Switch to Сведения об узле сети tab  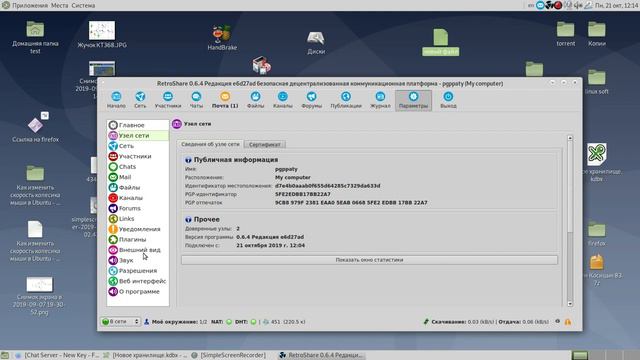pyautogui.click(x=210, y=144)
